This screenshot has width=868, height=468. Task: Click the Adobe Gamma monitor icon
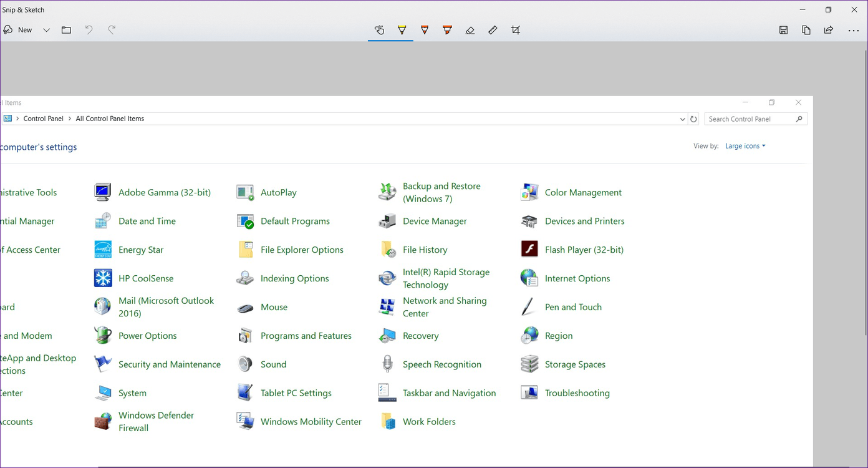[x=103, y=192]
